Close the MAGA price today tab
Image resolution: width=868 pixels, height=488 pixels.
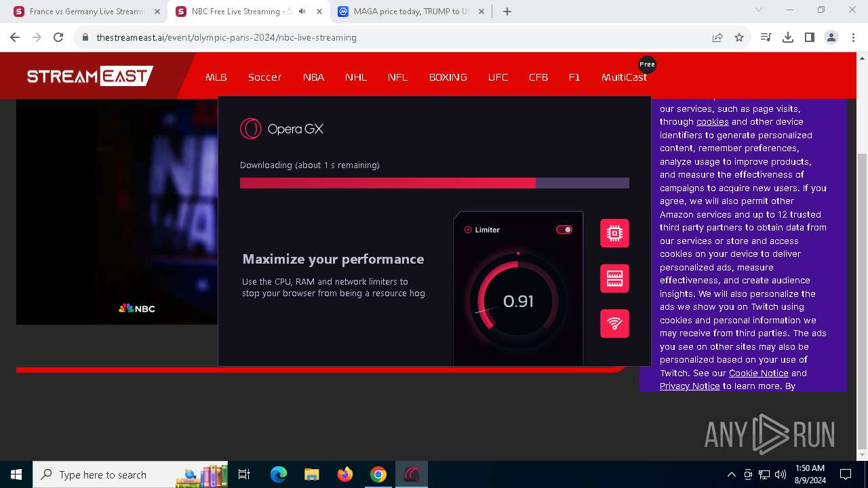click(481, 12)
